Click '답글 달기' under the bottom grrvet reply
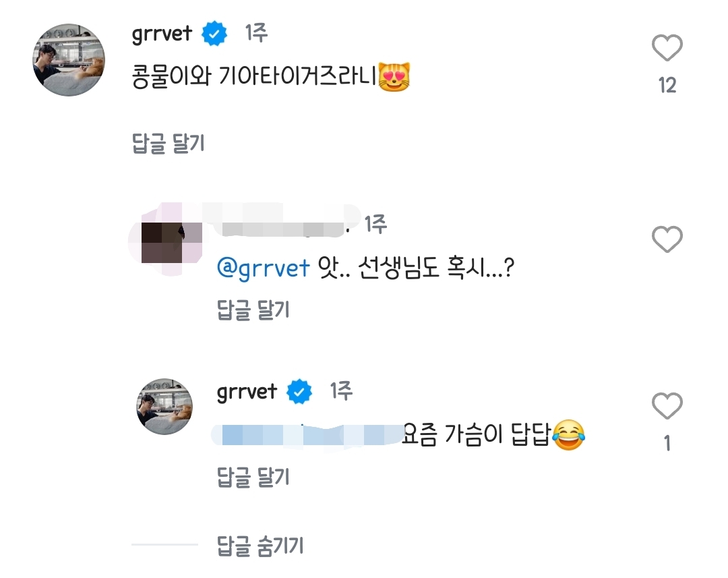Image resolution: width=728 pixels, height=578 pixels. pos(253,477)
